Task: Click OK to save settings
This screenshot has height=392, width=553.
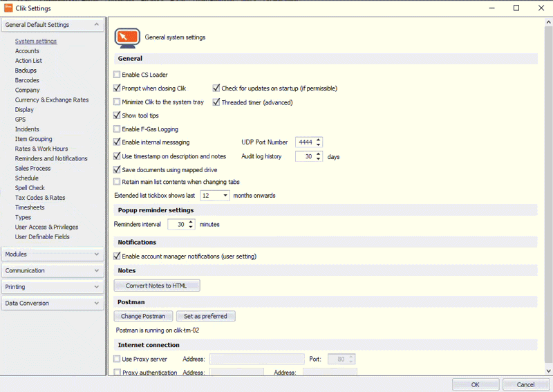Action: 476,384
